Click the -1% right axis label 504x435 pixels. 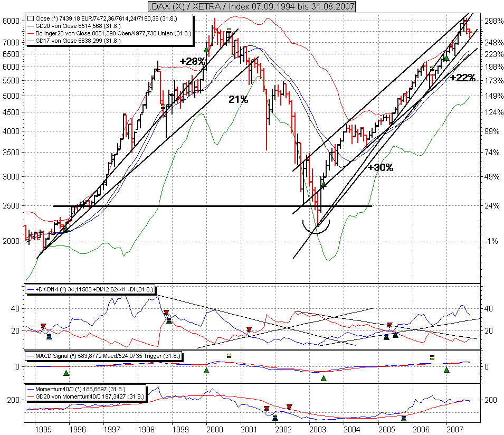click(491, 241)
